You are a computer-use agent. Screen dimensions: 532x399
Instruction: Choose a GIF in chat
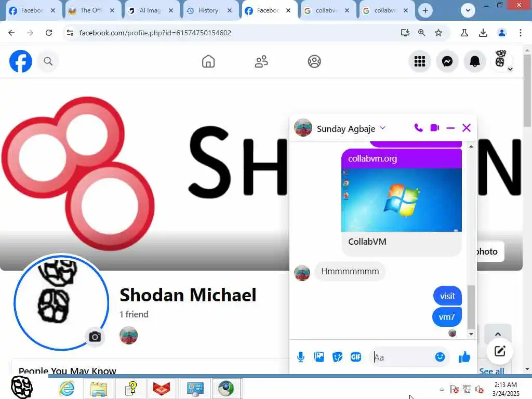coord(355,357)
